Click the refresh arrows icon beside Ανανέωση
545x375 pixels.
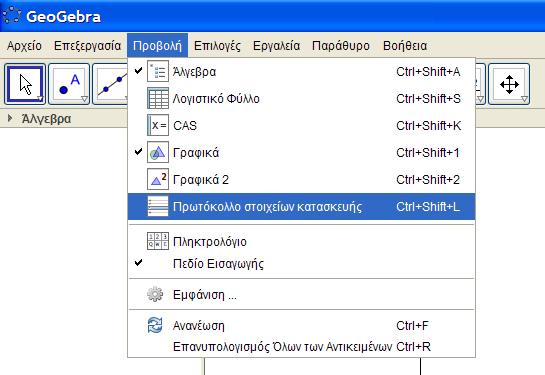coord(155,325)
